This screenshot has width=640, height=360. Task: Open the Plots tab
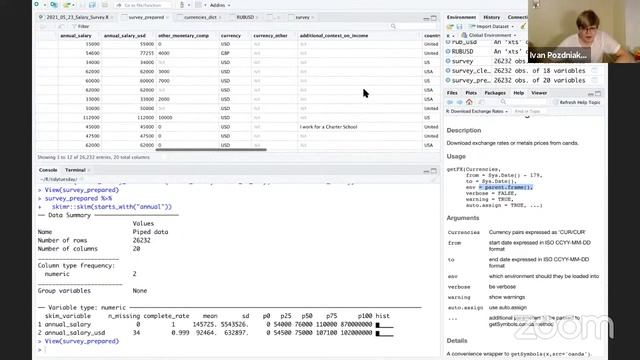coord(471,93)
